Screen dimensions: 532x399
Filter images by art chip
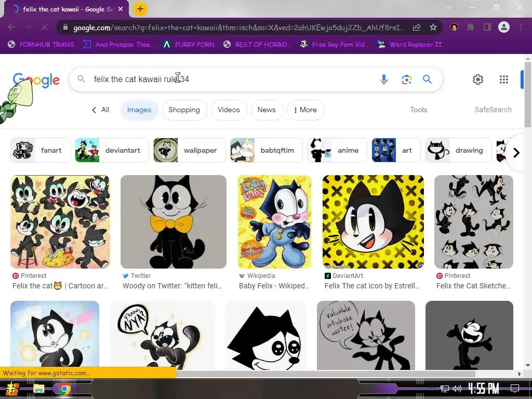click(x=396, y=150)
